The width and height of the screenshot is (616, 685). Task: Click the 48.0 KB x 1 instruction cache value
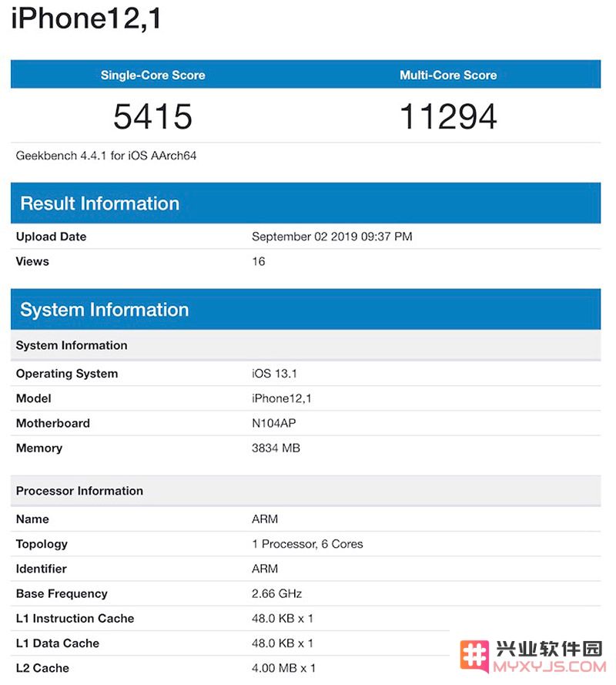coord(283,619)
